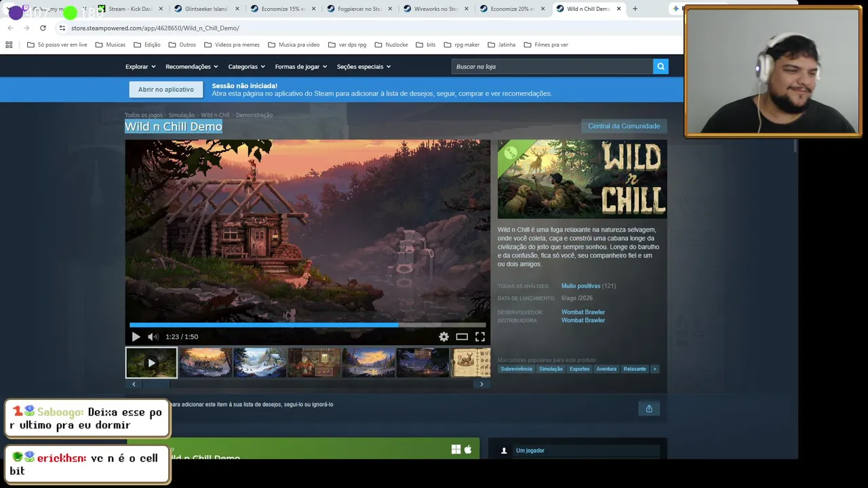The height and width of the screenshot is (488, 868).
Task: Expand the Recomendações dropdown menu
Action: click(192, 66)
